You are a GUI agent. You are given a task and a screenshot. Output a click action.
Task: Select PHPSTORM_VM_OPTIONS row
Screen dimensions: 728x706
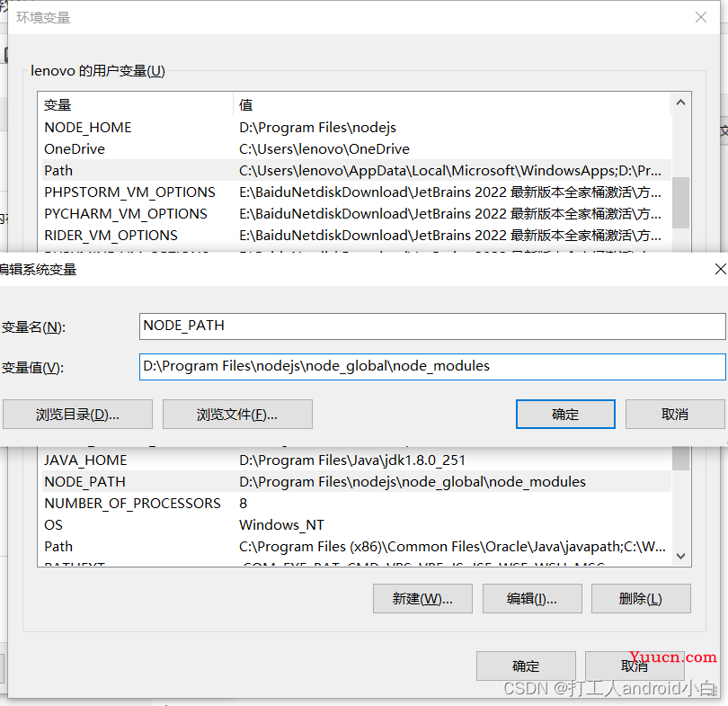[357, 192]
